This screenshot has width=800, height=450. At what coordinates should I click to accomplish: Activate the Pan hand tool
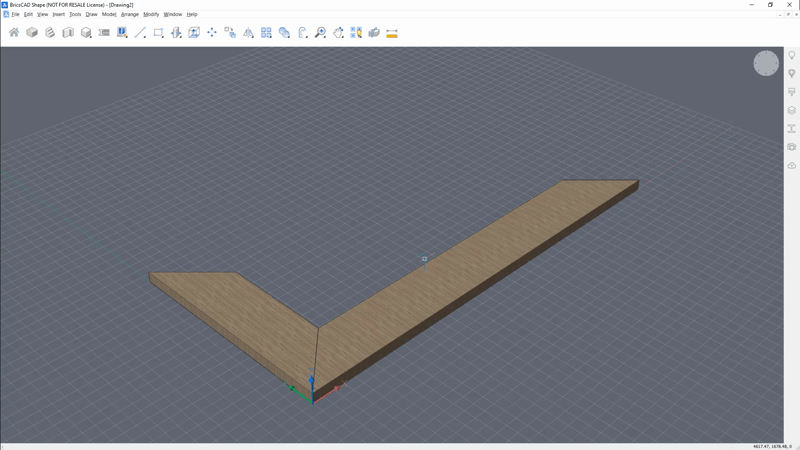[338, 33]
